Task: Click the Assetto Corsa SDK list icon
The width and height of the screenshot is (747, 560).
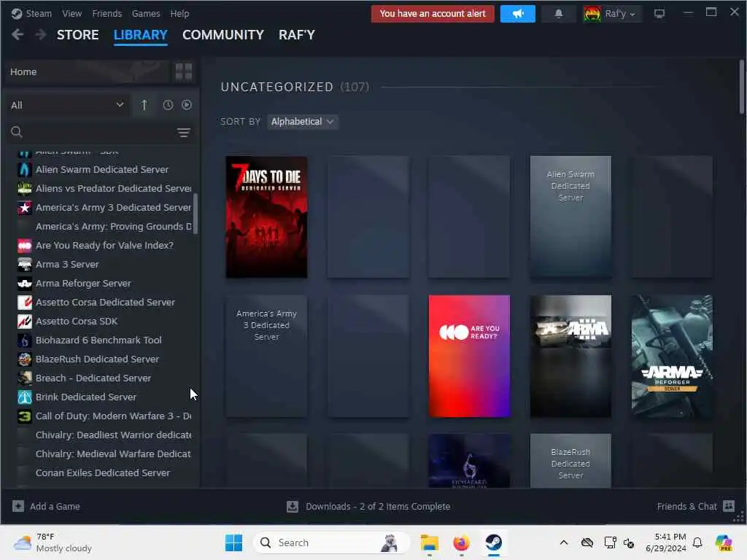Action: 24,322
